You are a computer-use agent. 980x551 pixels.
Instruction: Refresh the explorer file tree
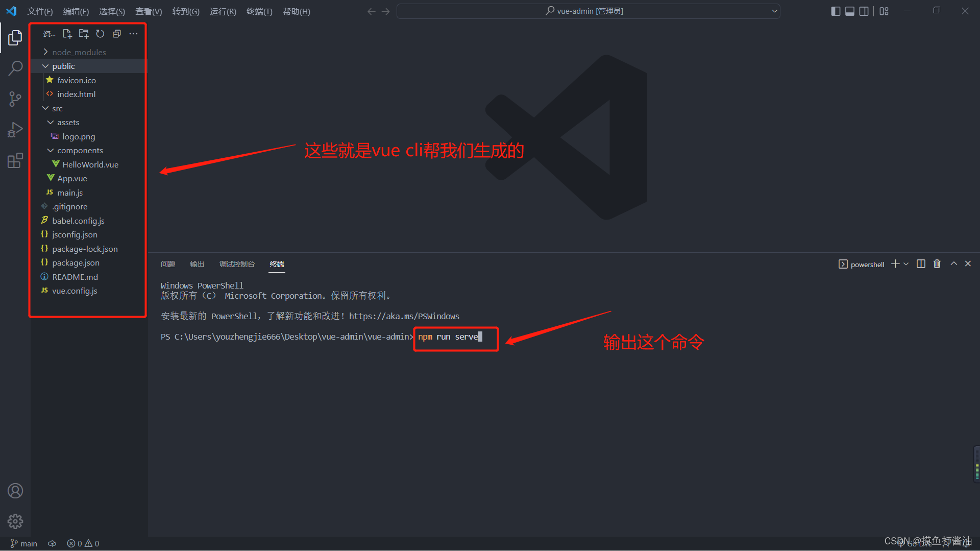[x=100, y=34]
